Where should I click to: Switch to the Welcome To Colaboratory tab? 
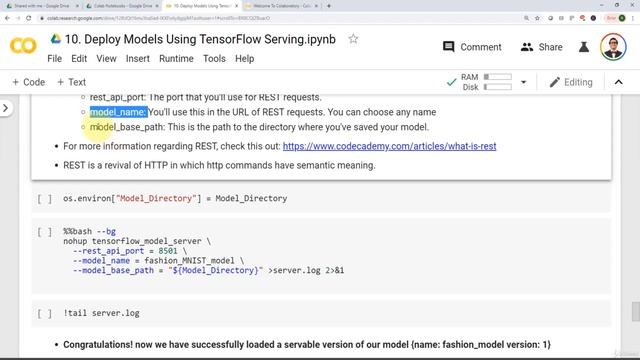pyautogui.click(x=282, y=6)
